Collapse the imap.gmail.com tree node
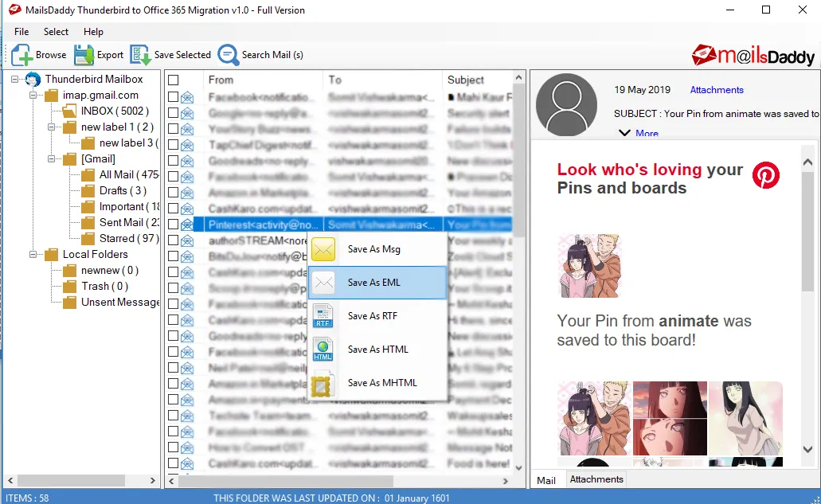821x504 pixels. tap(33, 96)
